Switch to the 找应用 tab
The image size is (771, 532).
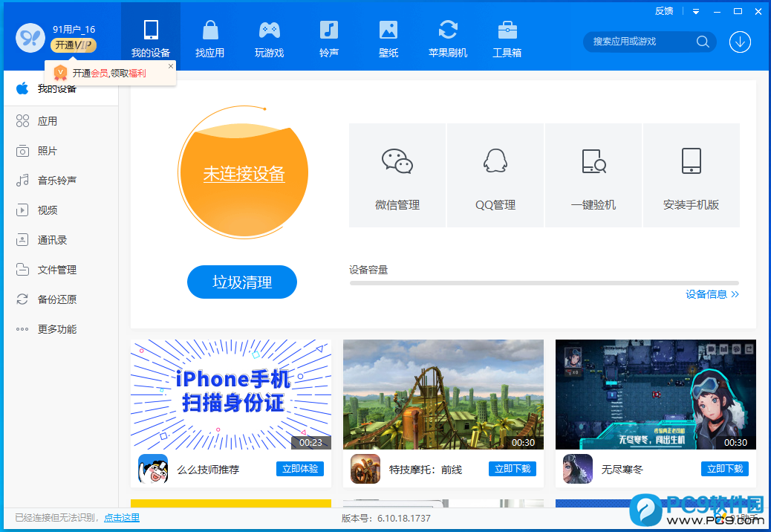pyautogui.click(x=210, y=37)
